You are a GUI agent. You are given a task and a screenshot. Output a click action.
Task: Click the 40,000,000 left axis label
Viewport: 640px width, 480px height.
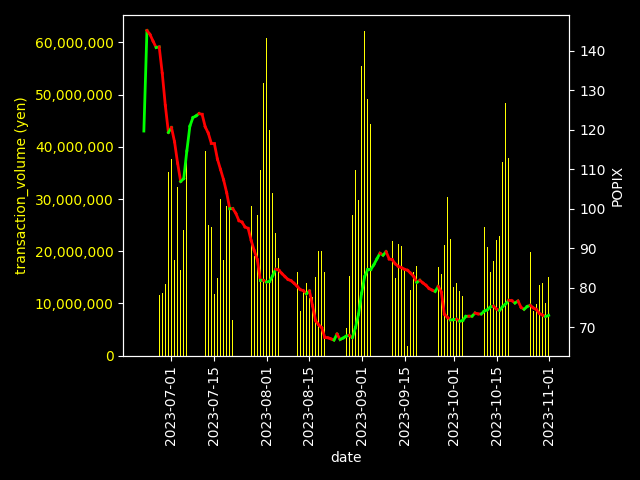point(74,147)
